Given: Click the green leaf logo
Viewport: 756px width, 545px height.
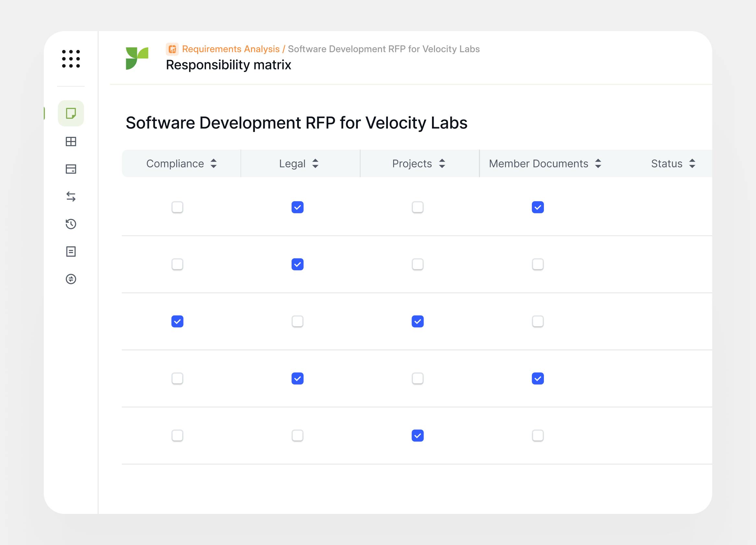Looking at the screenshot, I should pos(137,58).
